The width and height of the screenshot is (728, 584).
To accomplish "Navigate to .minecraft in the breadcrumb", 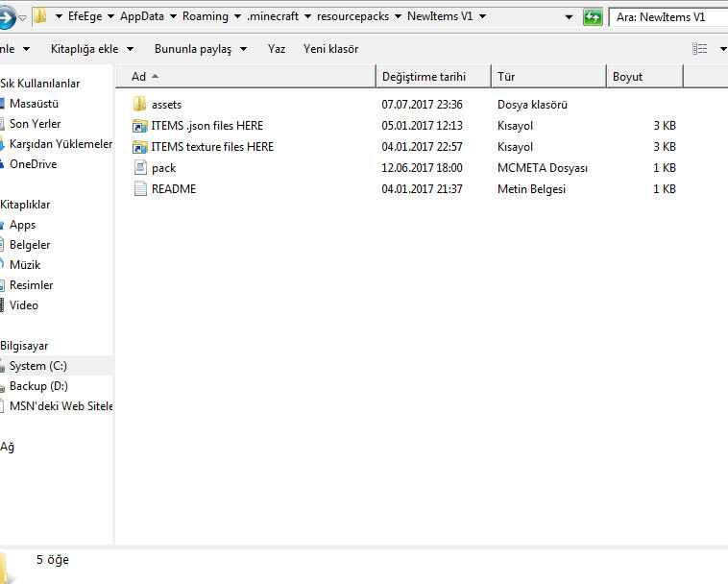I will 273,16.
